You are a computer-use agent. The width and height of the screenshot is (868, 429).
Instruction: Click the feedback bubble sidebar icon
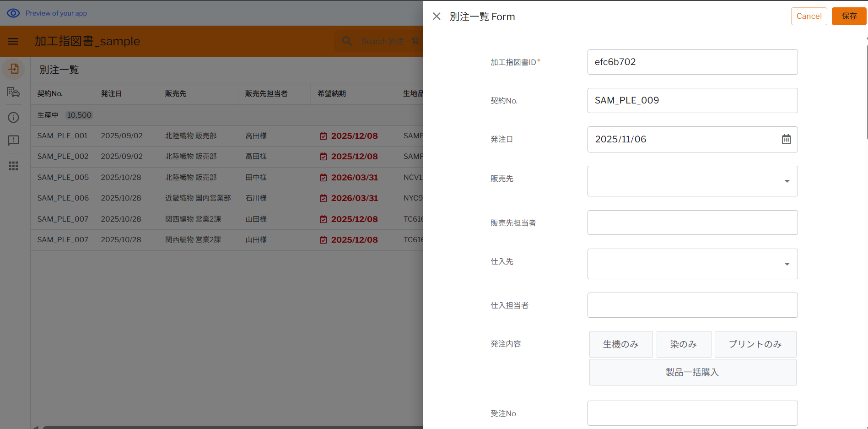tap(14, 140)
